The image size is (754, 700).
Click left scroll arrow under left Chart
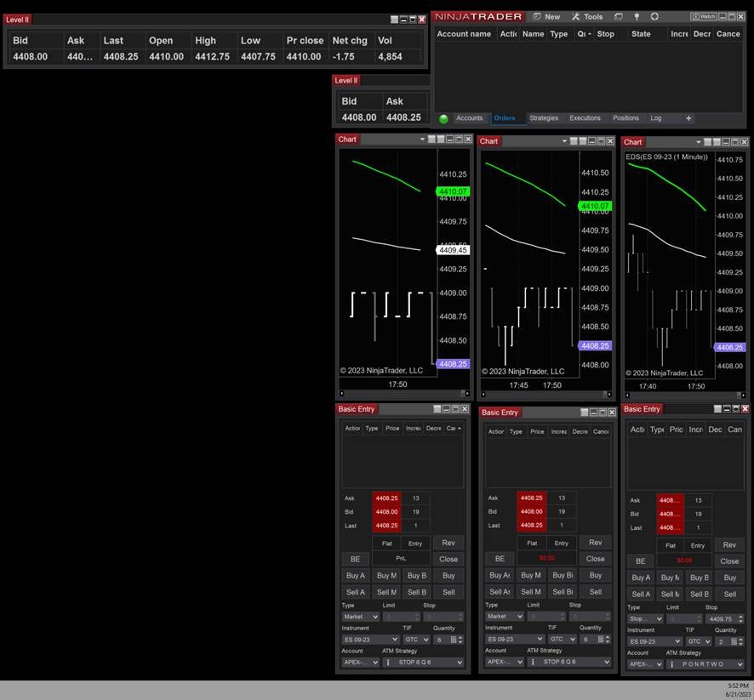tap(342, 393)
